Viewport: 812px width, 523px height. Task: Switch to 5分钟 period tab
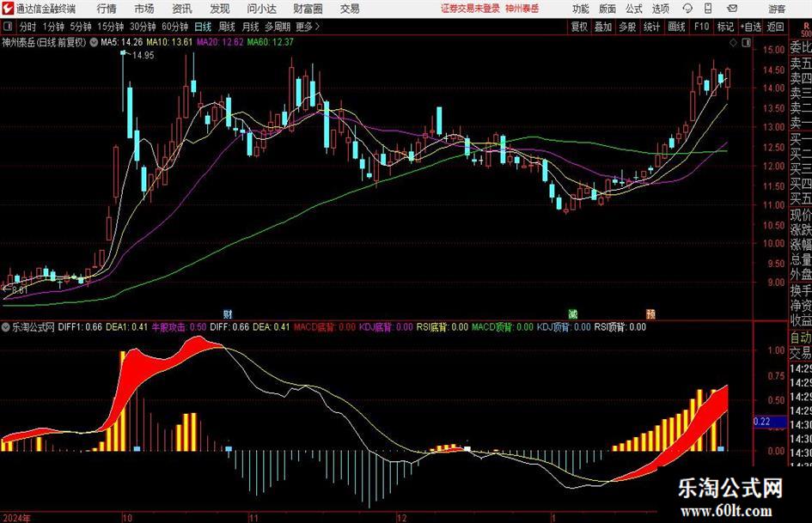point(81,27)
